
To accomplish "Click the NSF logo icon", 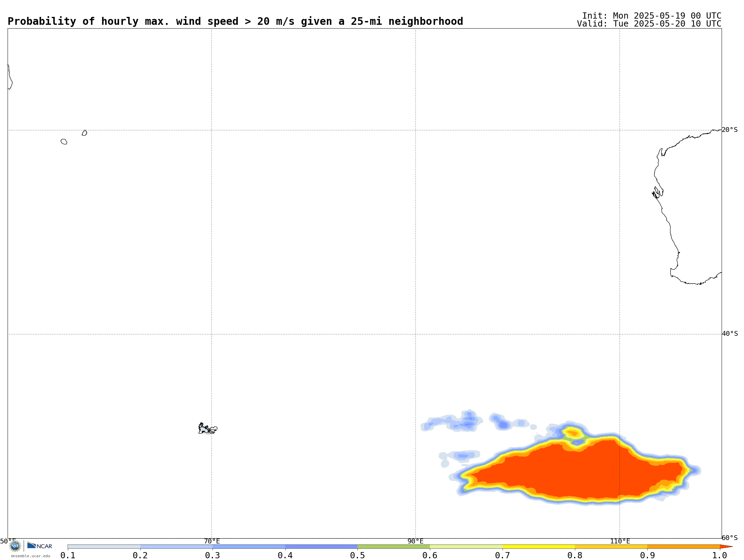I will point(15,546).
